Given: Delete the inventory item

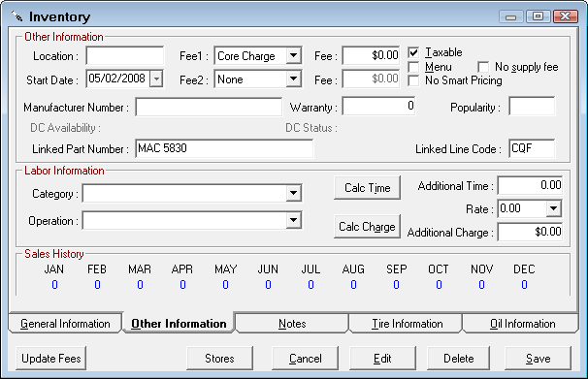Looking at the screenshot, I should click(x=458, y=359).
